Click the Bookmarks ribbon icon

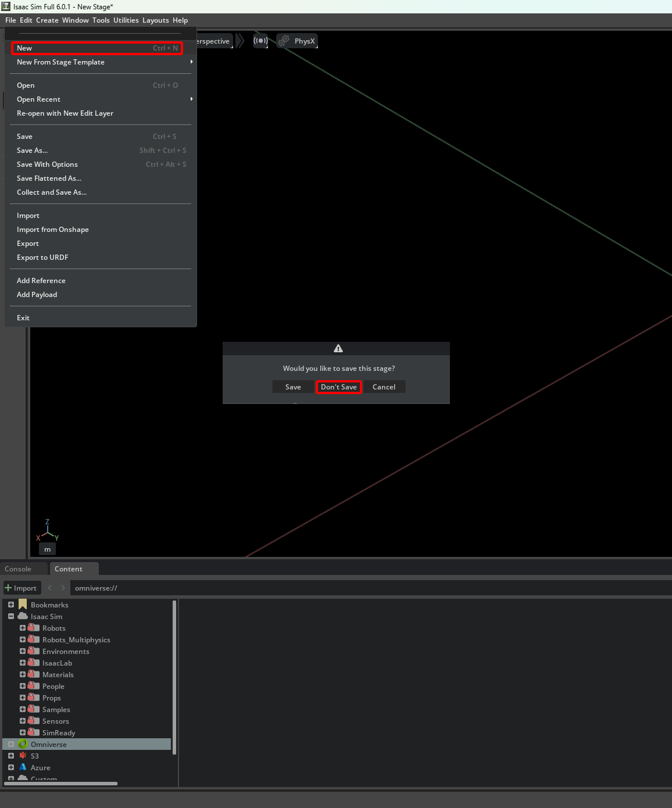pos(23,605)
